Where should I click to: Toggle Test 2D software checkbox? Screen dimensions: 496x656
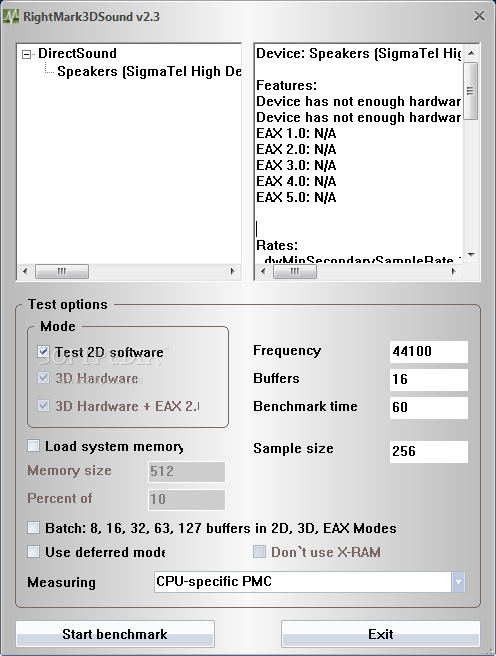tap(43, 351)
